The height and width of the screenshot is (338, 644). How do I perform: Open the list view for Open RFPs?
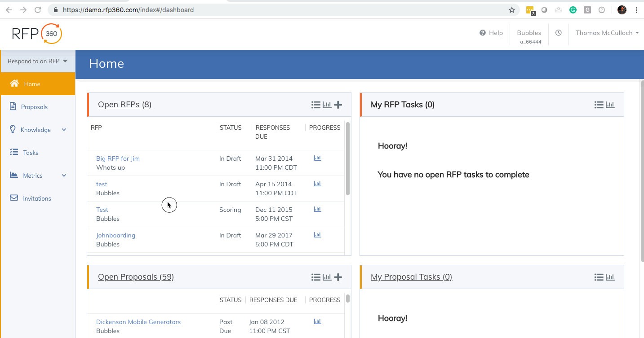(x=315, y=105)
